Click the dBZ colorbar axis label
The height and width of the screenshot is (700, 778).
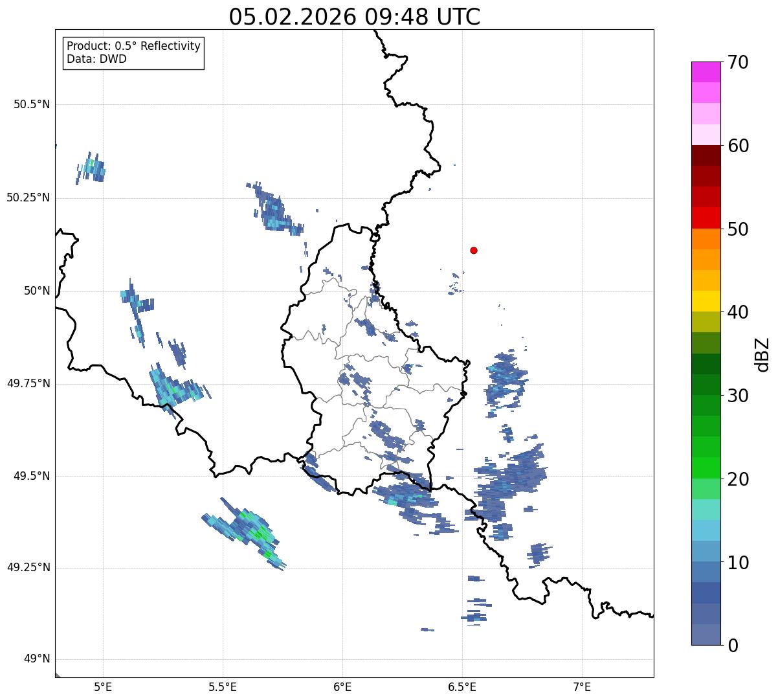point(762,354)
